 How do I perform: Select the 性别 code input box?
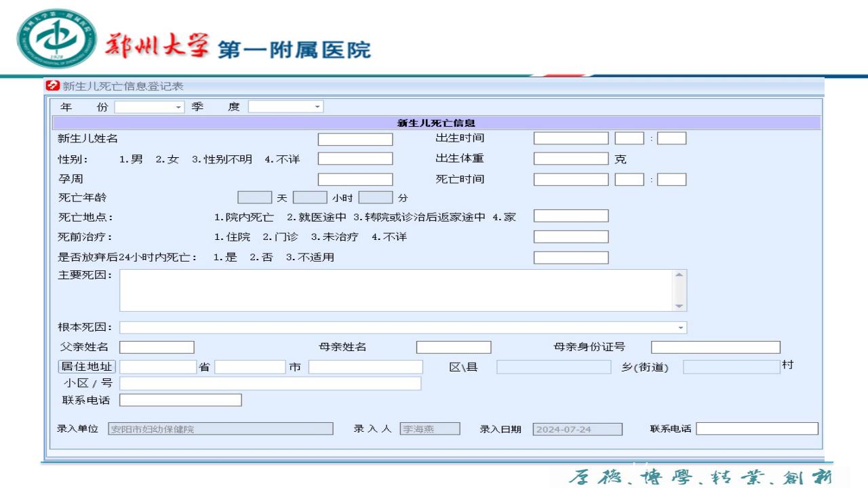tap(355, 159)
